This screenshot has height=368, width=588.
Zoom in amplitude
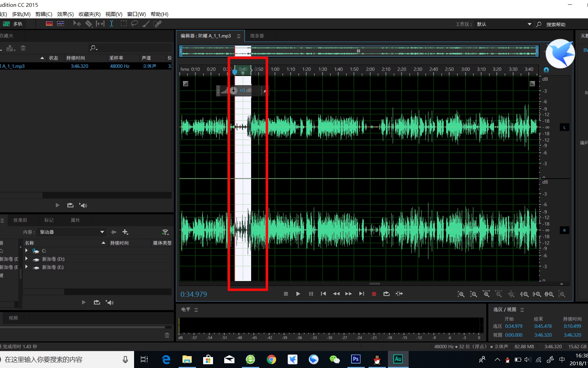click(461, 294)
